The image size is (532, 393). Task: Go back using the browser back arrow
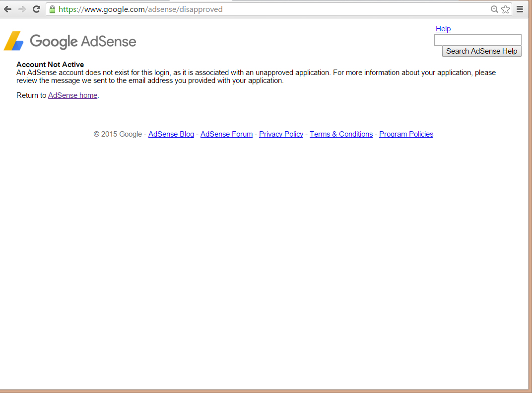click(x=7, y=9)
